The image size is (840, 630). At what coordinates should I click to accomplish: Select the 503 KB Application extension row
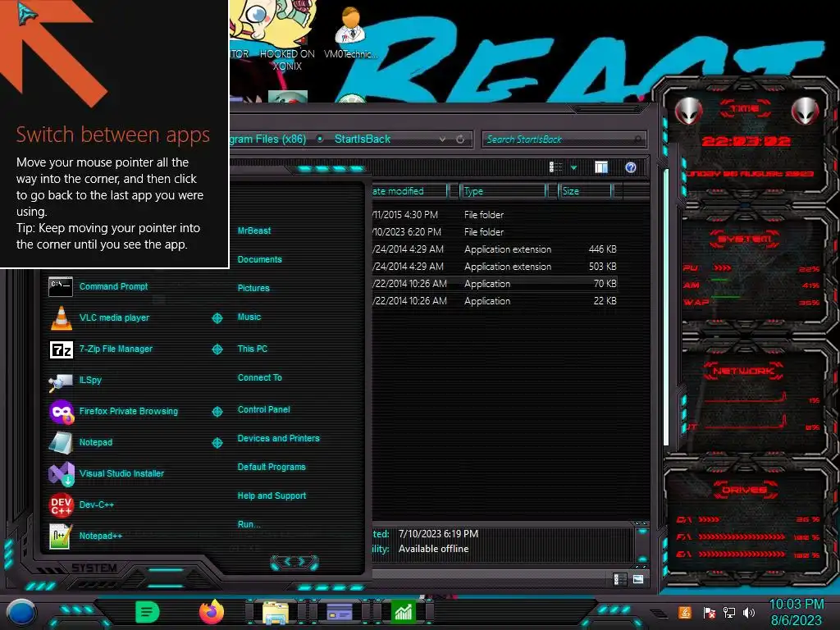(x=495, y=267)
